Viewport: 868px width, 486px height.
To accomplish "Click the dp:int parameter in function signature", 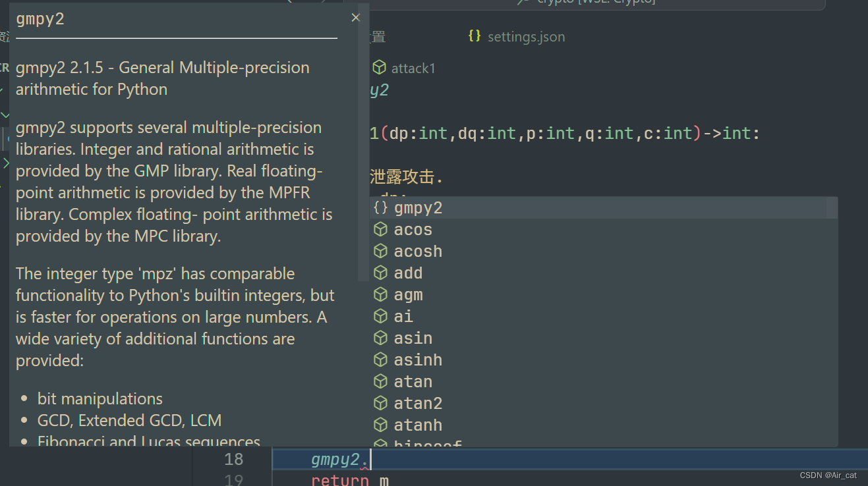I will [419, 134].
